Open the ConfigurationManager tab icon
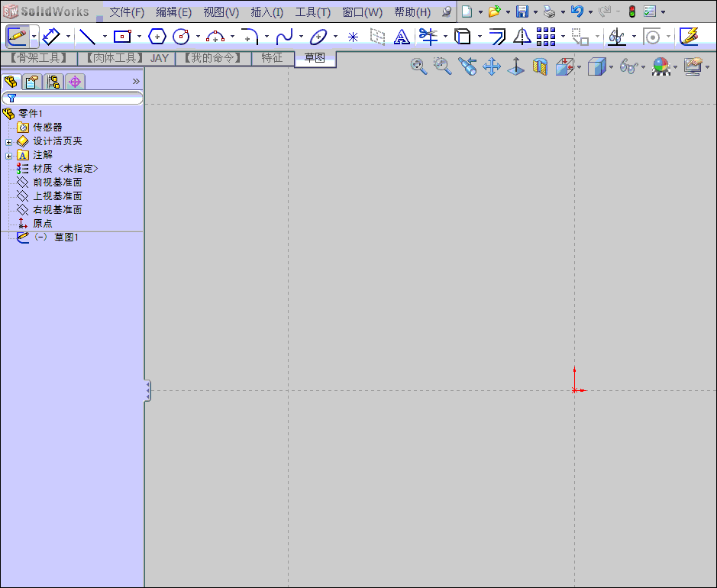This screenshot has height=588, width=717. [x=53, y=82]
